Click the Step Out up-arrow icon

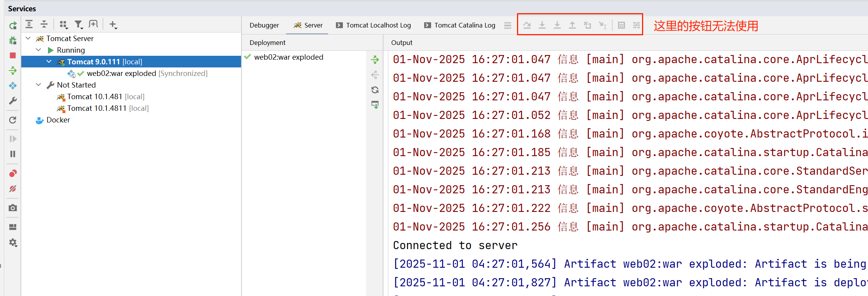pyautogui.click(x=572, y=26)
